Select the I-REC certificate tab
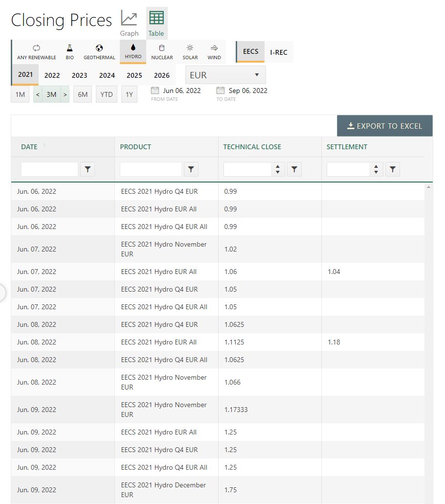445x504 pixels. (x=279, y=52)
